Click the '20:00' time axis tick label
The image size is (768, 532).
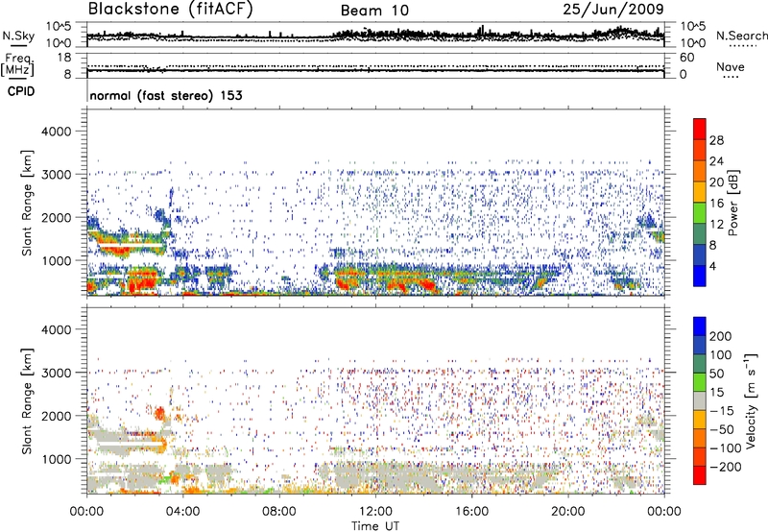pos(568,512)
